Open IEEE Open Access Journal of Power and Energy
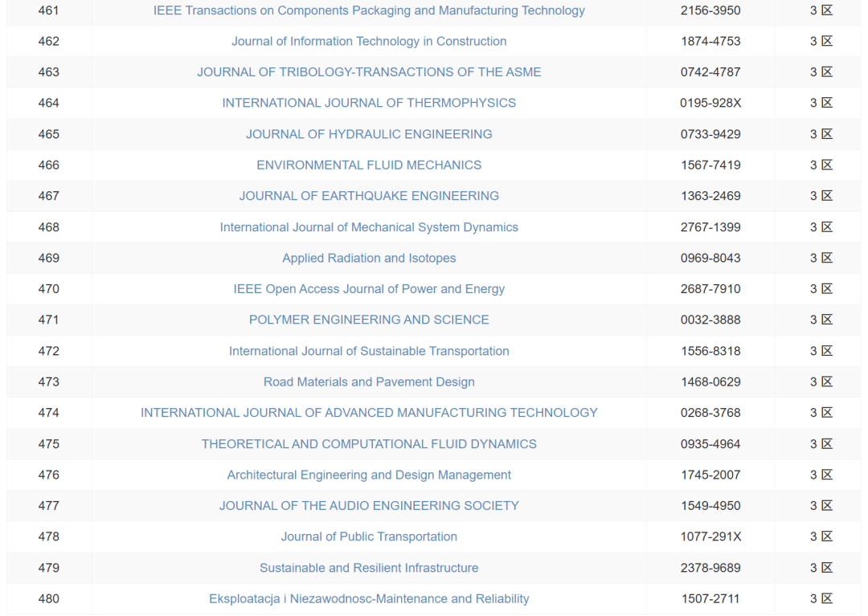 pyautogui.click(x=369, y=289)
